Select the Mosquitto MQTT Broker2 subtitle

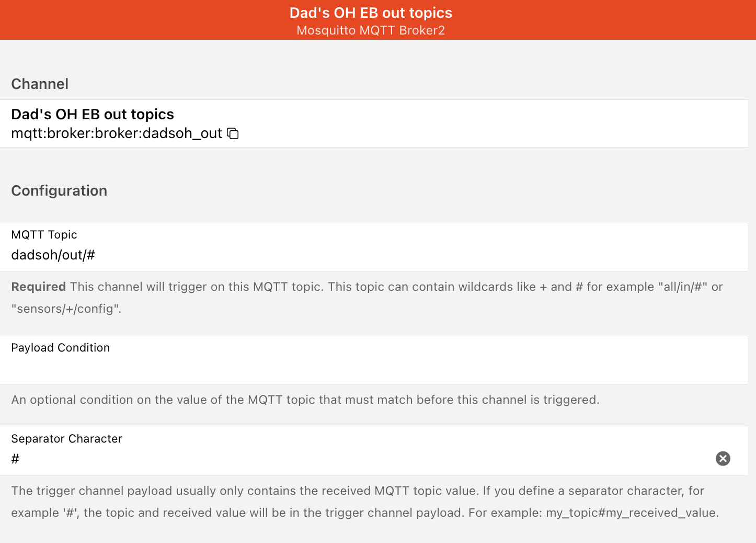371,30
